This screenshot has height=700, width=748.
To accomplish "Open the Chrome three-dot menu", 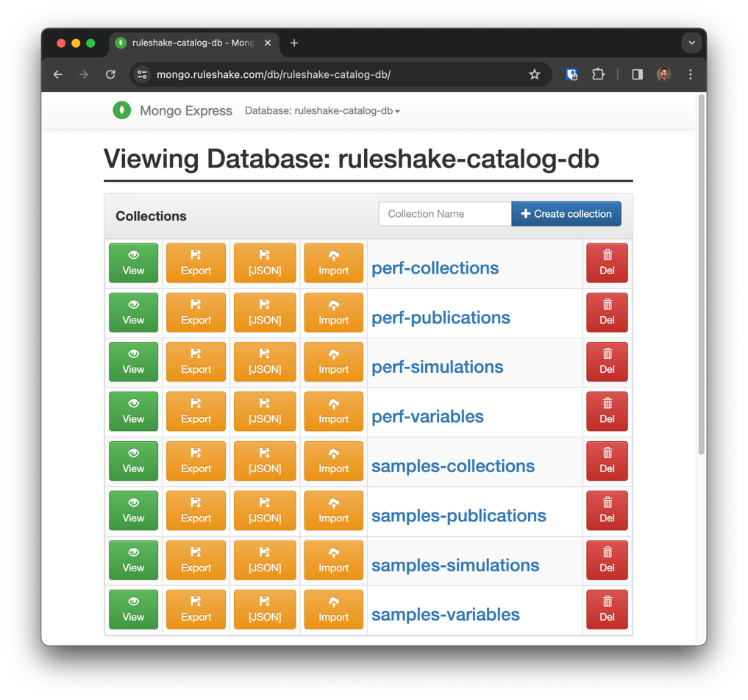I will click(689, 74).
